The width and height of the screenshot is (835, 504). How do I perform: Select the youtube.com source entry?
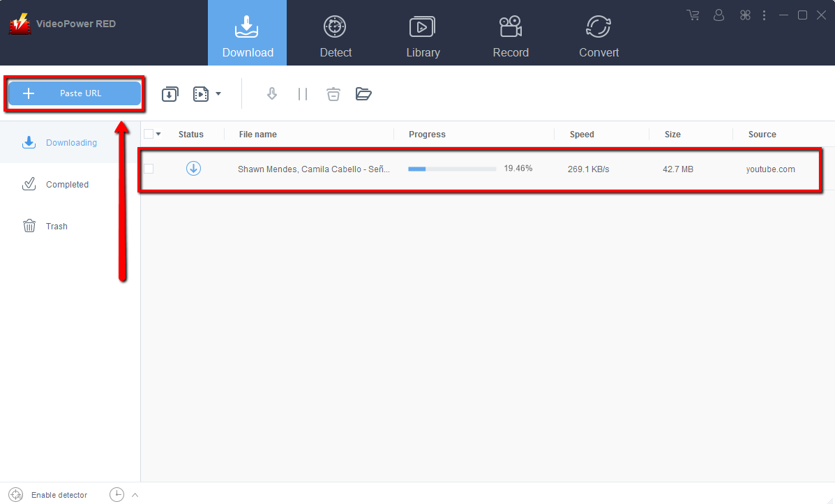point(770,168)
